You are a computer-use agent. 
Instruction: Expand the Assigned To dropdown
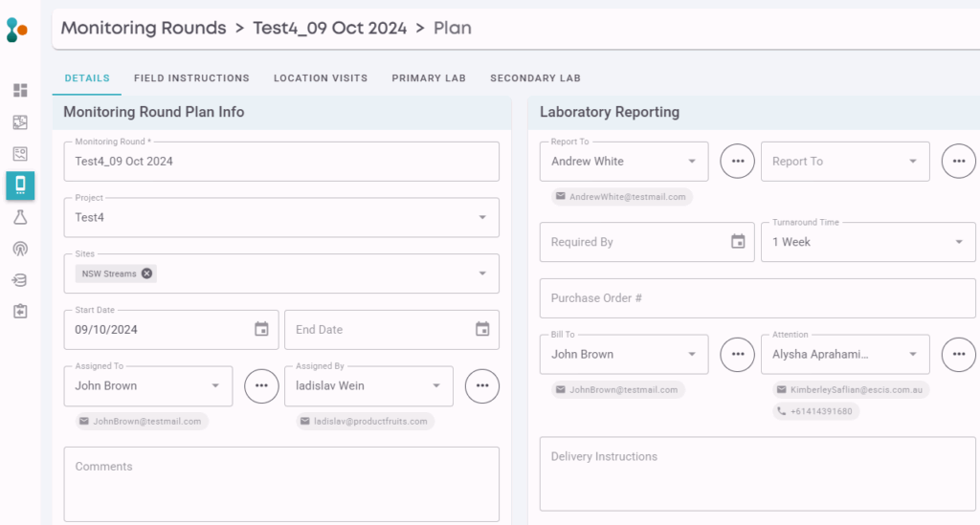coord(215,386)
